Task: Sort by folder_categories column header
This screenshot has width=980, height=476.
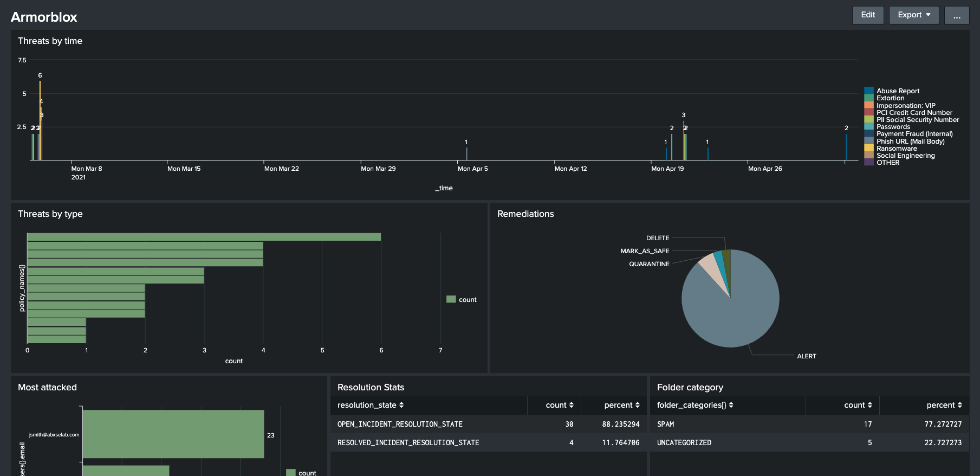Action: pyautogui.click(x=695, y=405)
